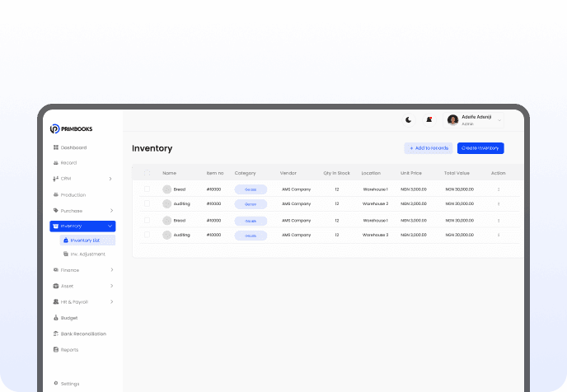Viewport: 567px width, 392px height.
Task: Click the CRM icon in sidebar
Action: pyautogui.click(x=56, y=179)
